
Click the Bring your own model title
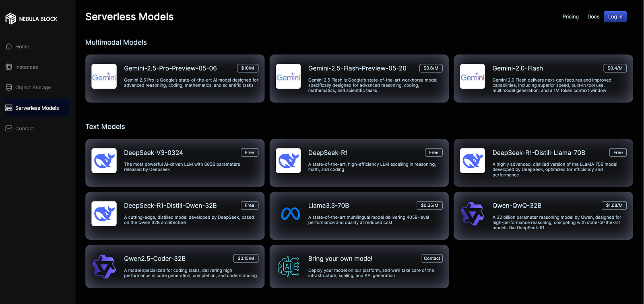(340, 259)
